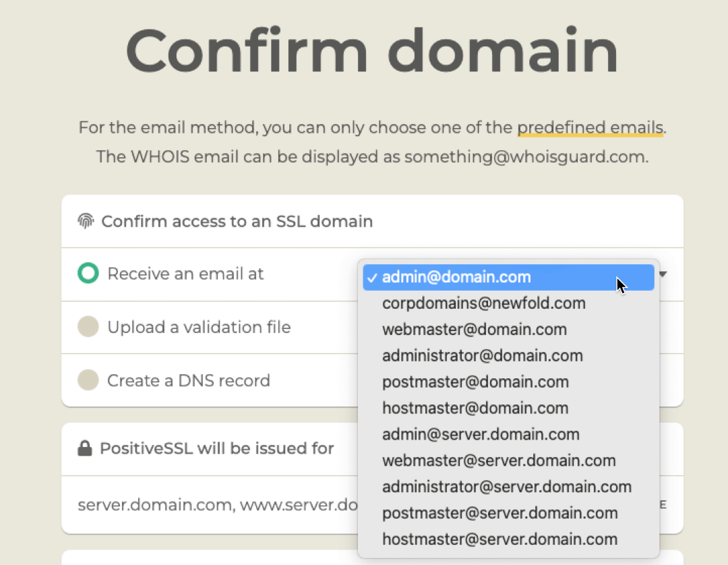The image size is (728, 565).
Task: Click the fingerprint icon beside Confirm access
Action: pyautogui.click(x=86, y=221)
